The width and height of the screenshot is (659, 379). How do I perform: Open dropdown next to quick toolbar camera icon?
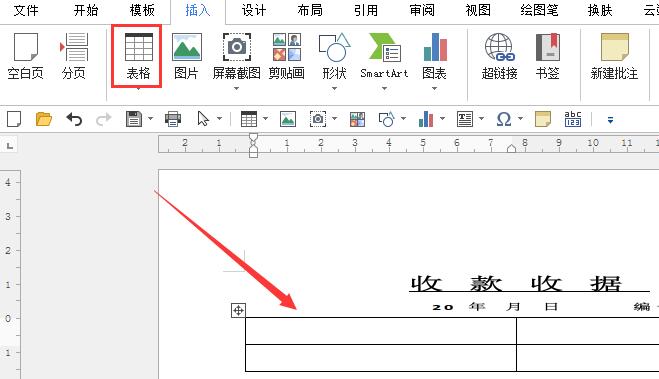[x=335, y=119]
